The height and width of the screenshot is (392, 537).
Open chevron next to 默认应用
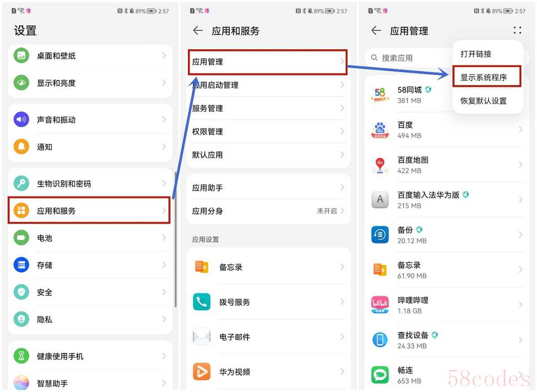pyautogui.click(x=342, y=155)
